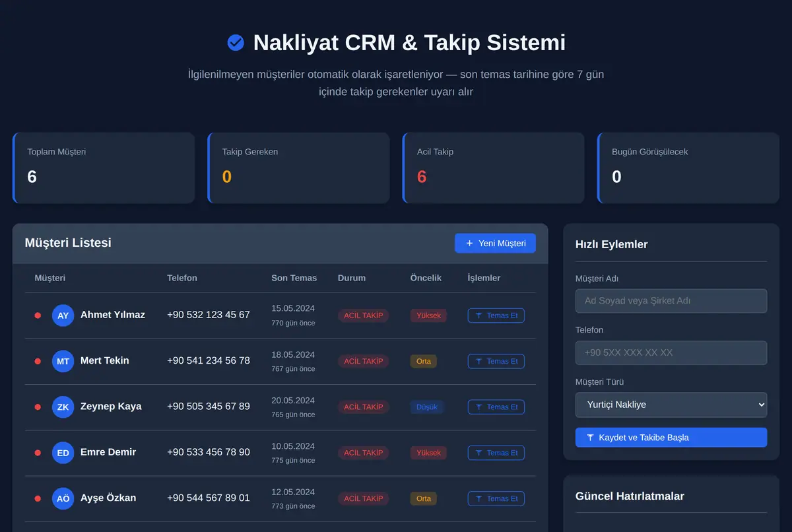Image resolution: width=792 pixels, height=532 pixels.
Task: Open the Takip Gereken stat card
Action: coord(298,168)
